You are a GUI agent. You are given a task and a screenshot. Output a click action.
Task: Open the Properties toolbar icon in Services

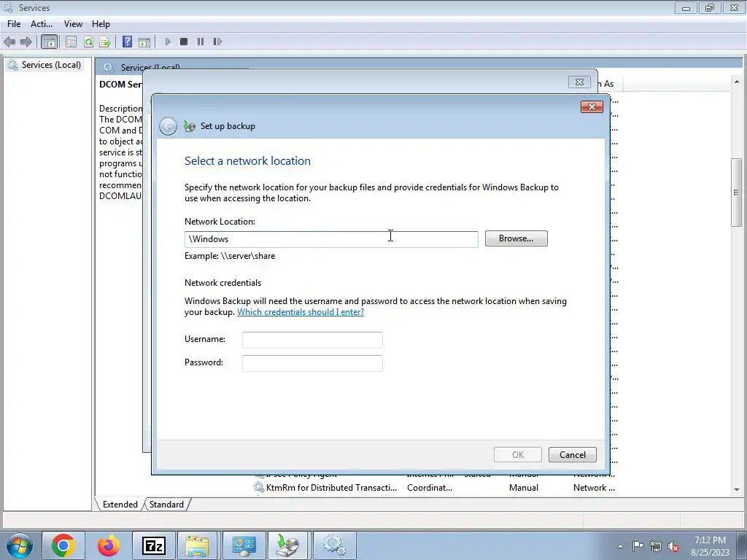pyautogui.click(x=71, y=42)
